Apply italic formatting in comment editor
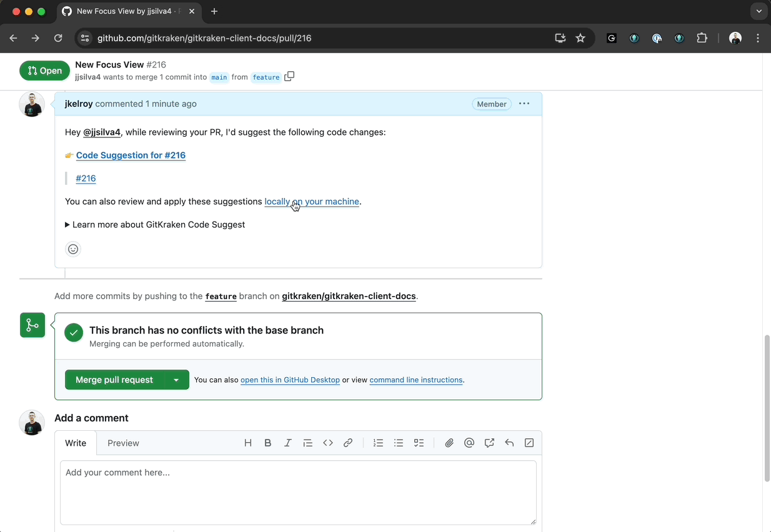 (x=288, y=443)
